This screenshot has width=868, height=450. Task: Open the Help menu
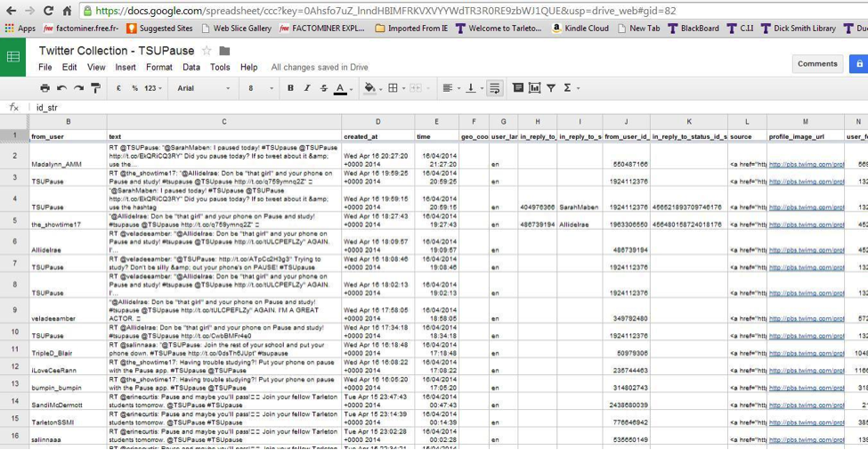249,67
